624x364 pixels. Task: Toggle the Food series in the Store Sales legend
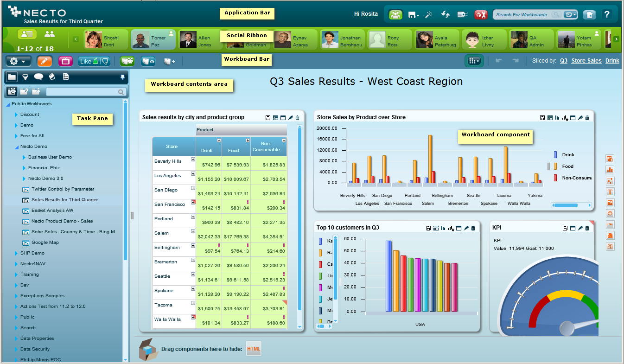[564, 166]
